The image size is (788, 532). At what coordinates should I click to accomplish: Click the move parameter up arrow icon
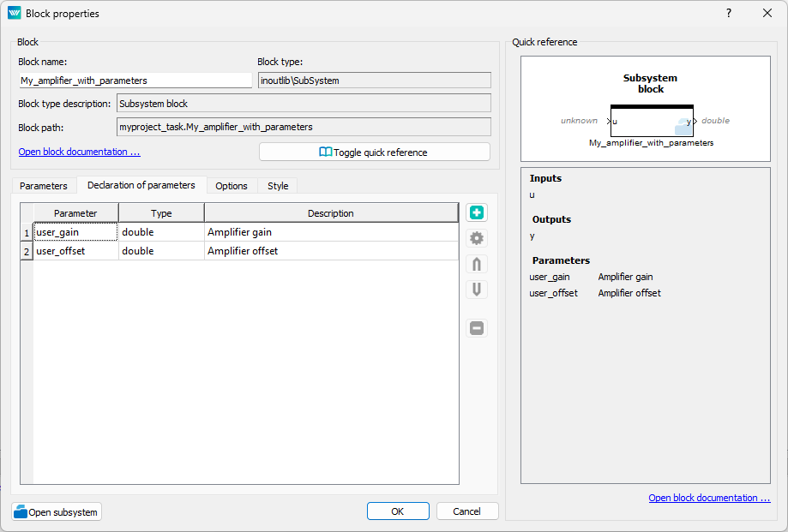(x=477, y=264)
